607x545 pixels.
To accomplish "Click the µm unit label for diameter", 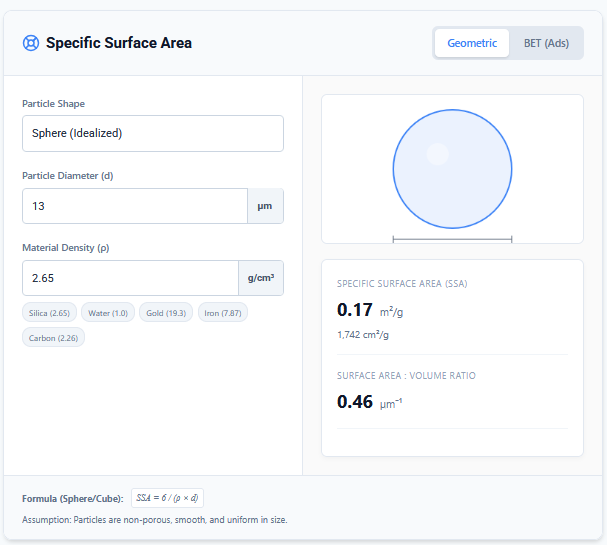I will (265, 206).
